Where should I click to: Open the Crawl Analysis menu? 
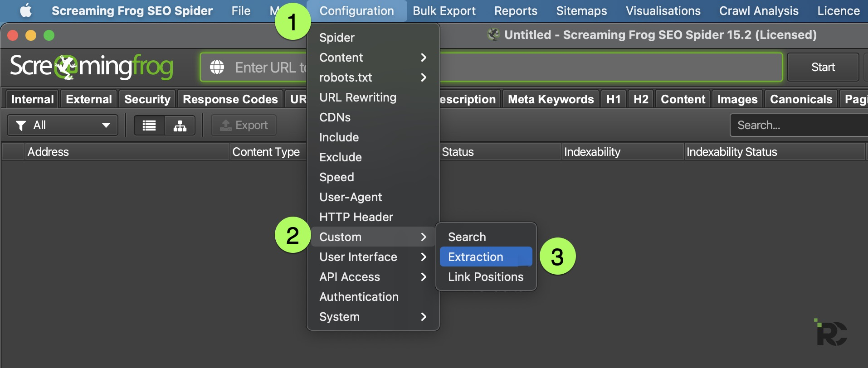pyautogui.click(x=759, y=11)
